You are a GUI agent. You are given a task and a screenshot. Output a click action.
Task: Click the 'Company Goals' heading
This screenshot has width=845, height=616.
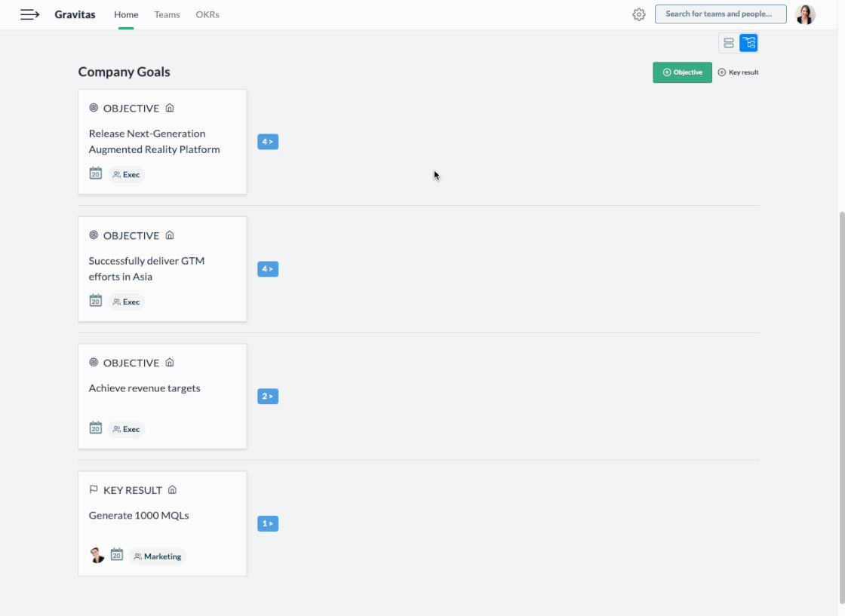coord(124,72)
